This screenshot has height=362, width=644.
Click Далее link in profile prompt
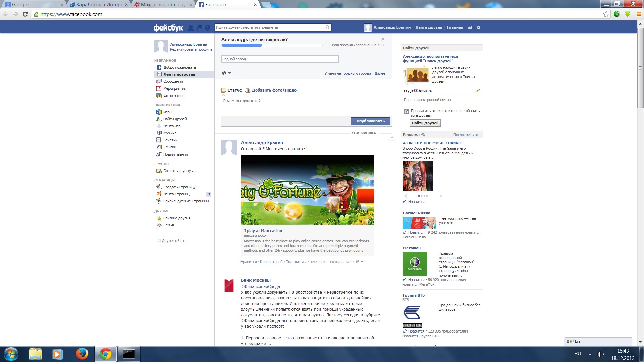pos(380,73)
